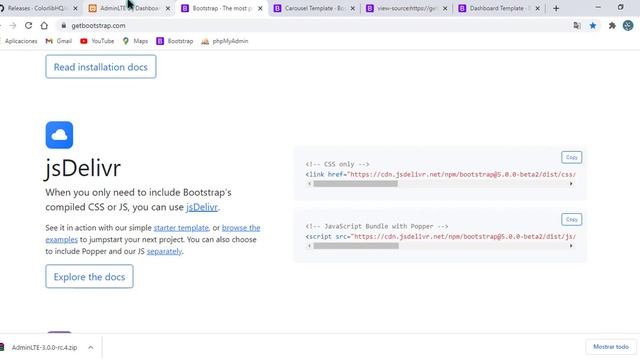Click the Explore the docs button
This screenshot has width=640, height=360.
click(x=89, y=276)
